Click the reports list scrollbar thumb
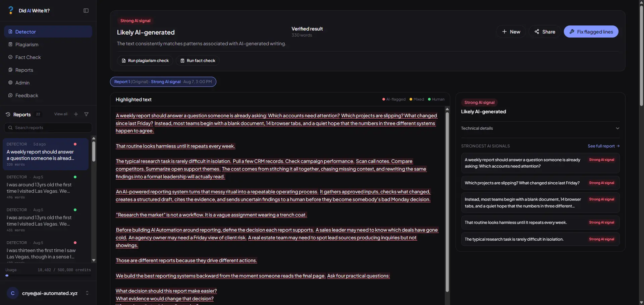644x305 pixels. point(94,151)
